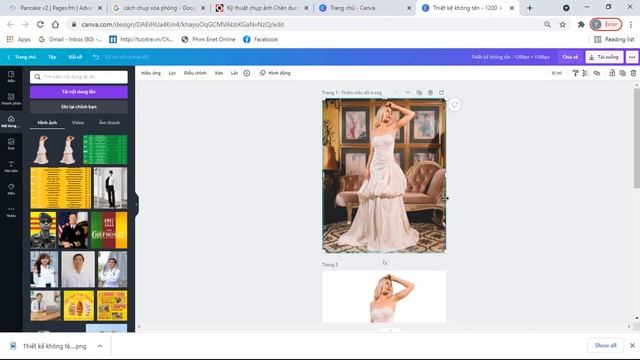Select the bride photo on page 1
This screenshot has height=360, width=640.
click(384, 176)
